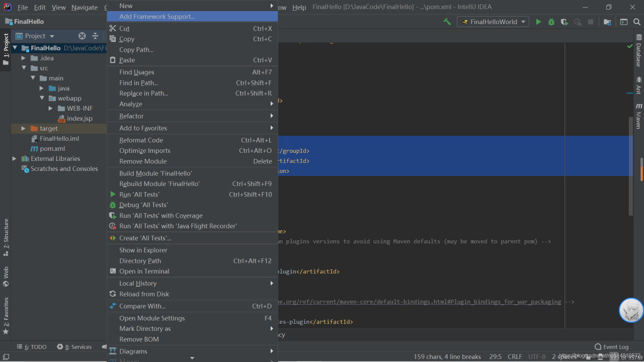The width and height of the screenshot is (644, 362).
Task: Click compare arrows icon beside Compare With...
Action: click(x=113, y=306)
